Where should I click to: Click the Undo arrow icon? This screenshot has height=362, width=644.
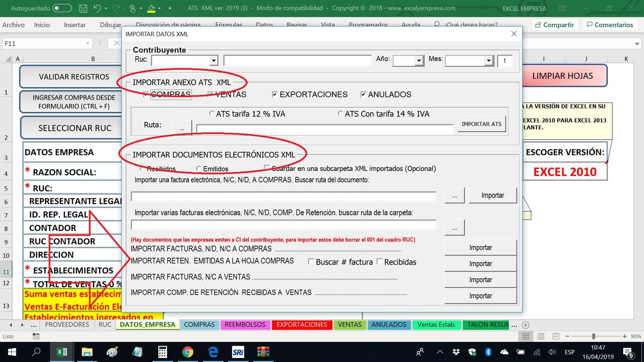[x=97, y=8]
